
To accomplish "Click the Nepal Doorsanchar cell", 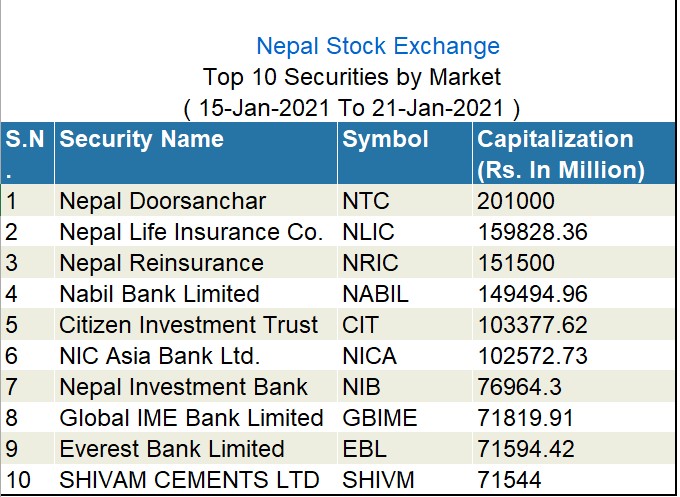I will click(x=162, y=201).
